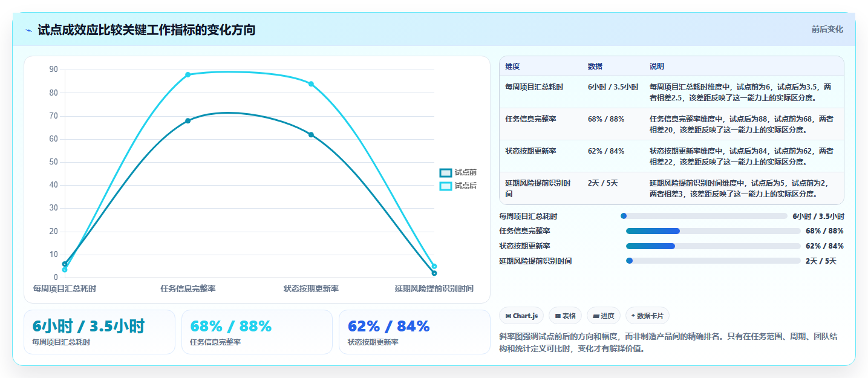
Task: Click 每周项目汇总耗时 in the table's first row
Action: pos(534,87)
